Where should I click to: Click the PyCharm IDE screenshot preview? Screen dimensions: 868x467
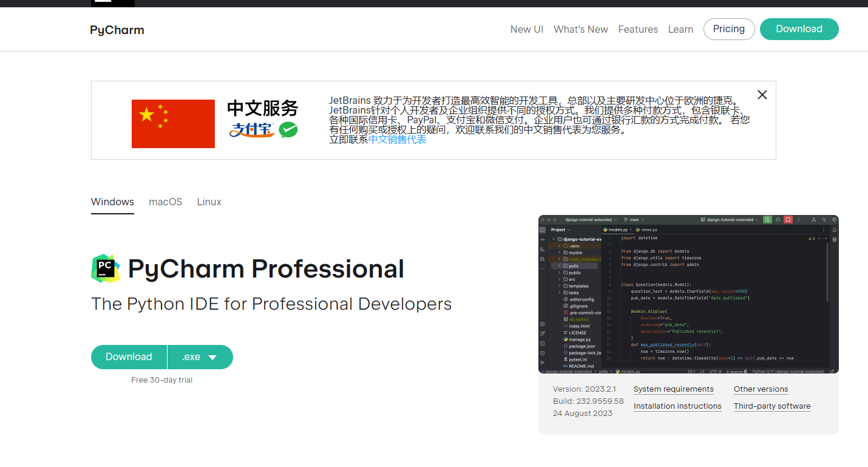coord(688,294)
